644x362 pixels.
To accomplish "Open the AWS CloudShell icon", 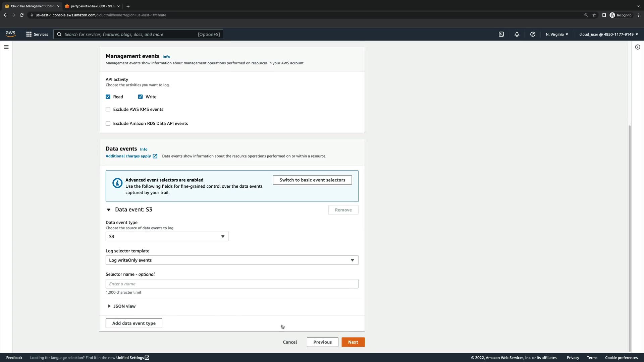I will coord(501,34).
